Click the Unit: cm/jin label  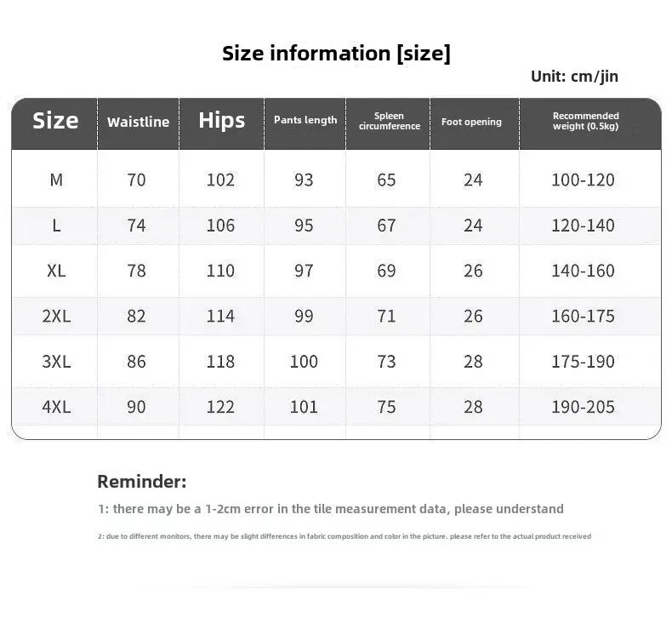pyautogui.click(x=574, y=77)
